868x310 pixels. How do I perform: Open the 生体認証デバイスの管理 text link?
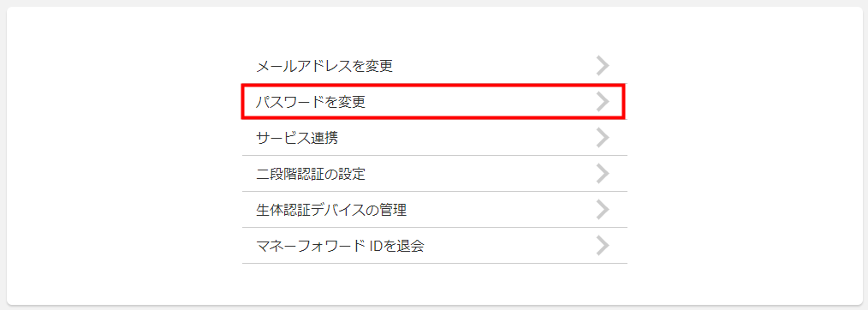pyautogui.click(x=332, y=211)
